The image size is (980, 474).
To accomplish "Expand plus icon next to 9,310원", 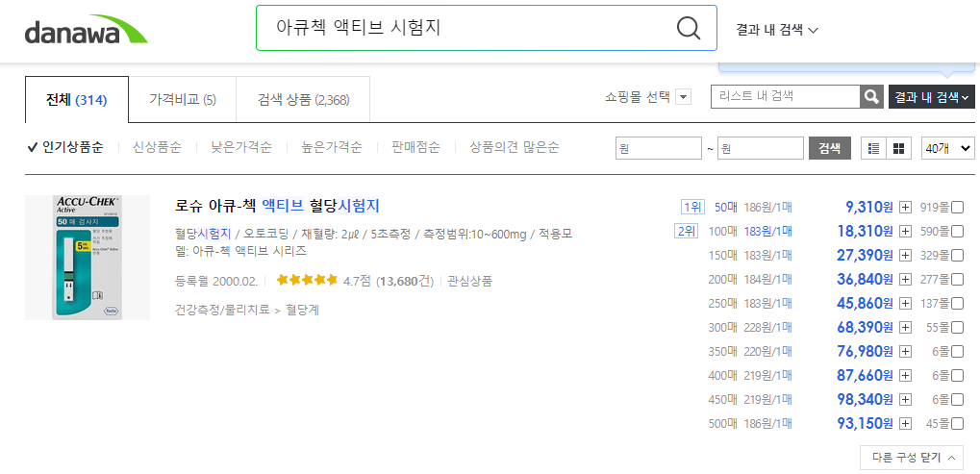I will (x=904, y=208).
